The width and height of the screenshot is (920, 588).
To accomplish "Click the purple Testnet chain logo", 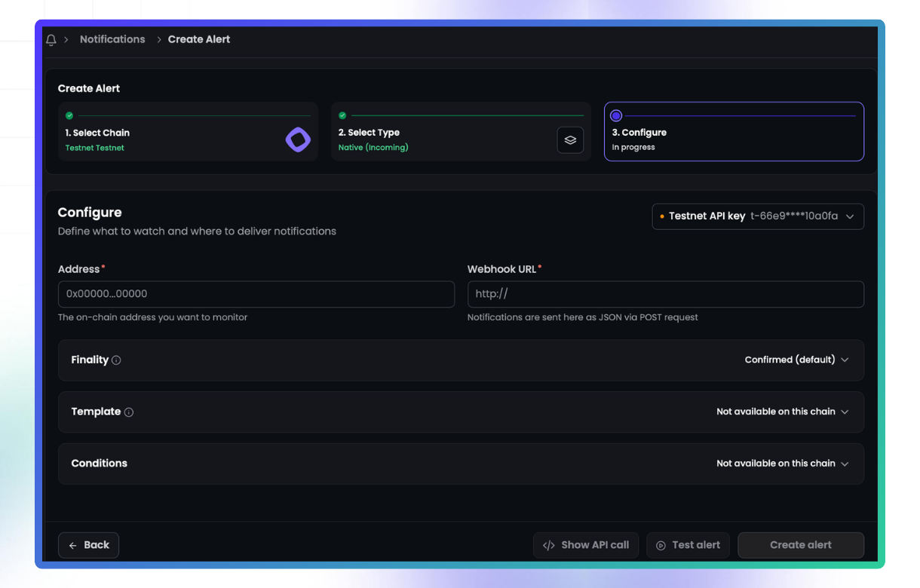I will [x=298, y=140].
